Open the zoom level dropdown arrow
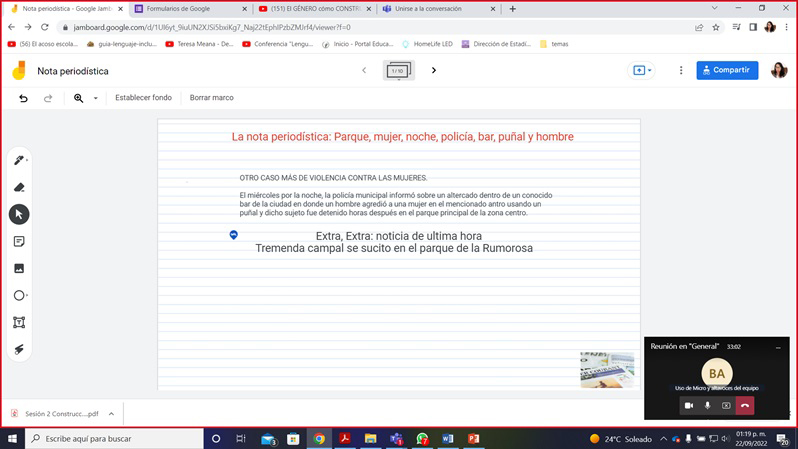798x449 pixels. [96, 98]
